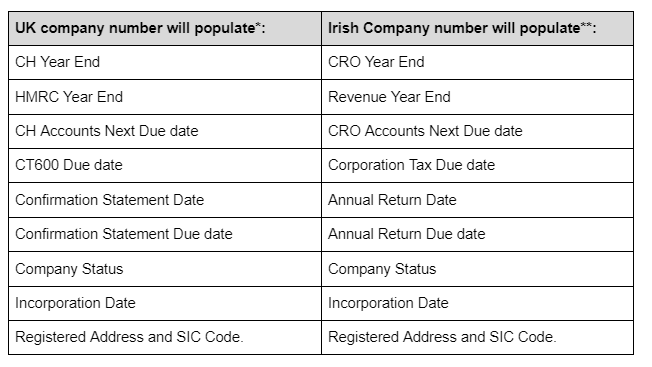
Task: Select the CH Year End cell
Action: 165,62
